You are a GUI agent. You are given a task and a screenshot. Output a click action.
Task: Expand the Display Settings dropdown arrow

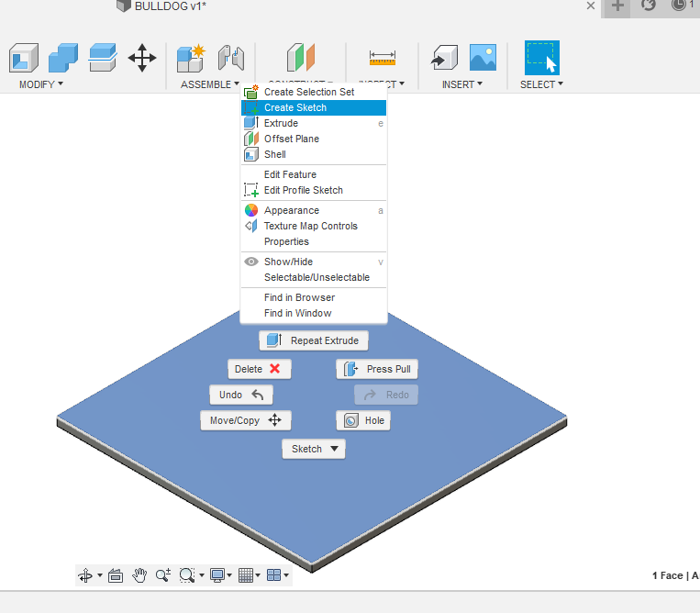229,575
